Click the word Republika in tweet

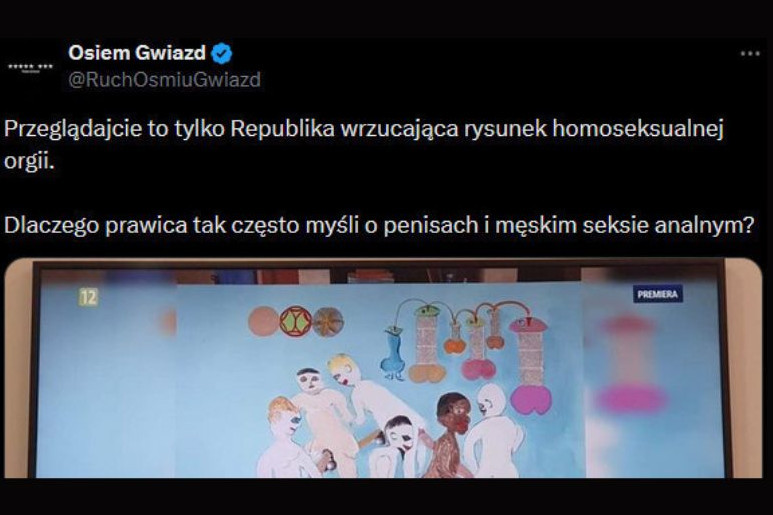pos(283,129)
